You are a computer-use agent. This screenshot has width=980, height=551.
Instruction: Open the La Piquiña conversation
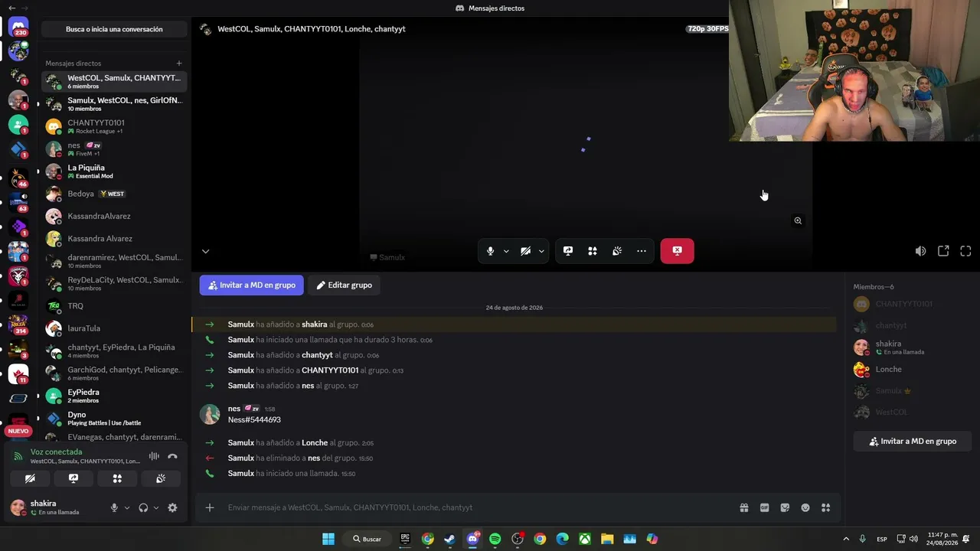pos(114,171)
